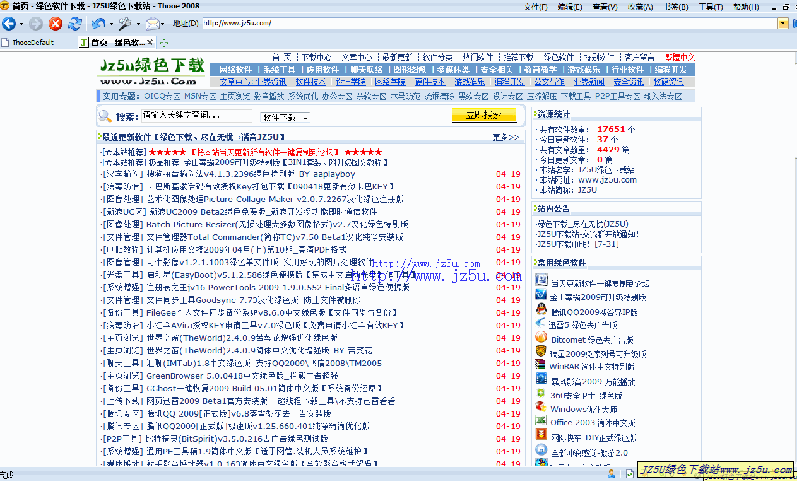Click the mail envelope toolbar icon
This screenshot has height=481, width=797.
(x=152, y=23)
